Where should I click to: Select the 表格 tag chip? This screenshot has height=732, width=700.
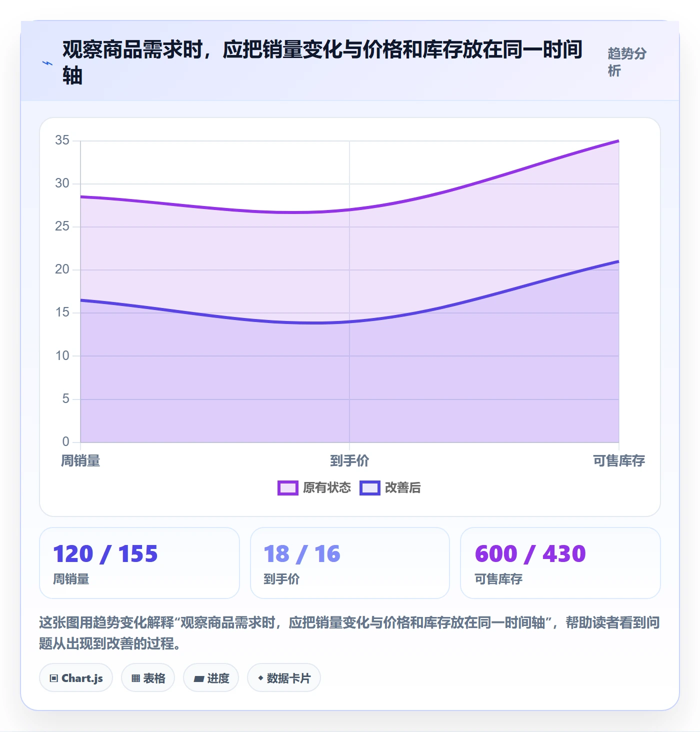148,678
